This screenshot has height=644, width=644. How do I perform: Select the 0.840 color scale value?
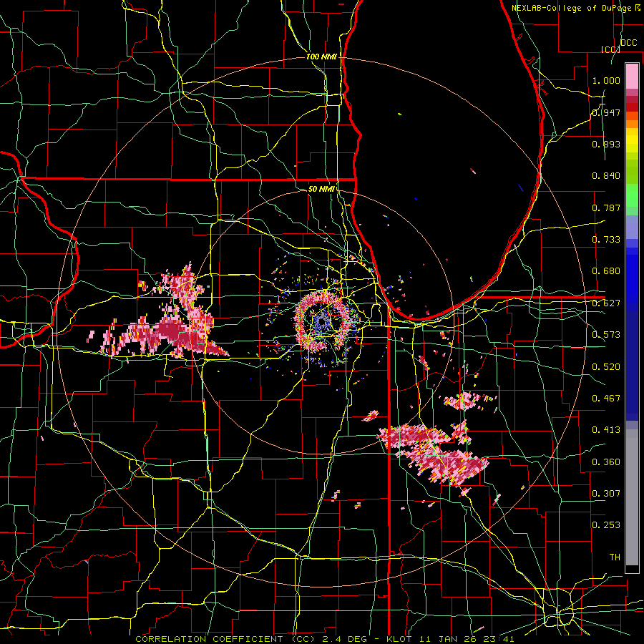click(x=606, y=176)
